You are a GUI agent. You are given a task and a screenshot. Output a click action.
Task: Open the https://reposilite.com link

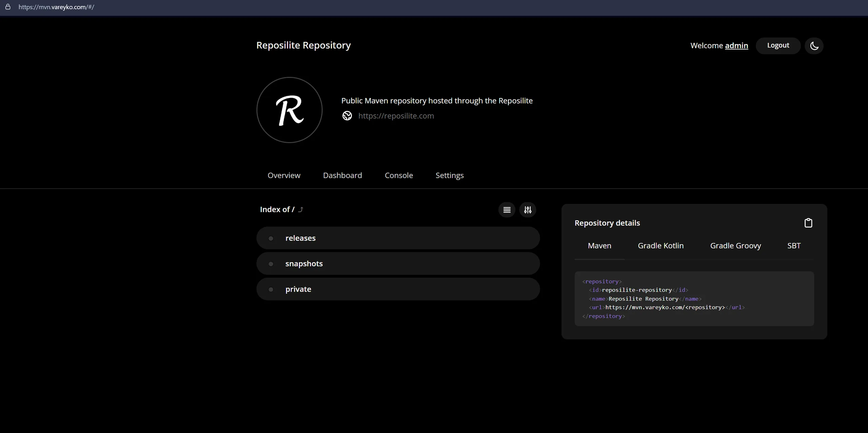[x=396, y=116]
